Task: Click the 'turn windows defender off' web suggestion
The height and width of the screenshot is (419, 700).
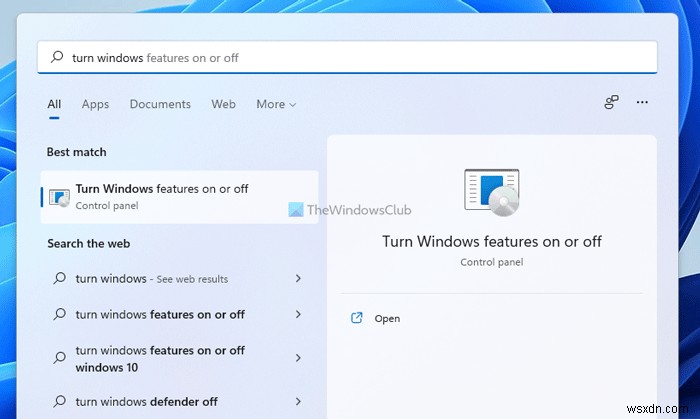Action: (179, 401)
